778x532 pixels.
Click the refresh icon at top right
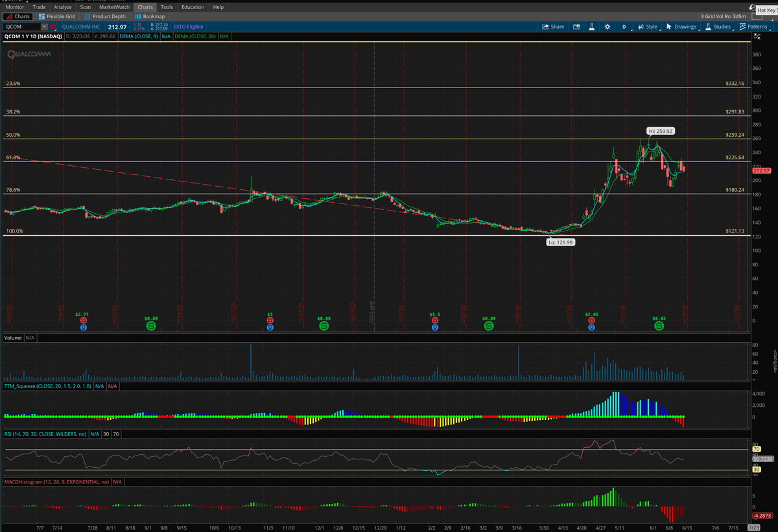(x=752, y=7)
